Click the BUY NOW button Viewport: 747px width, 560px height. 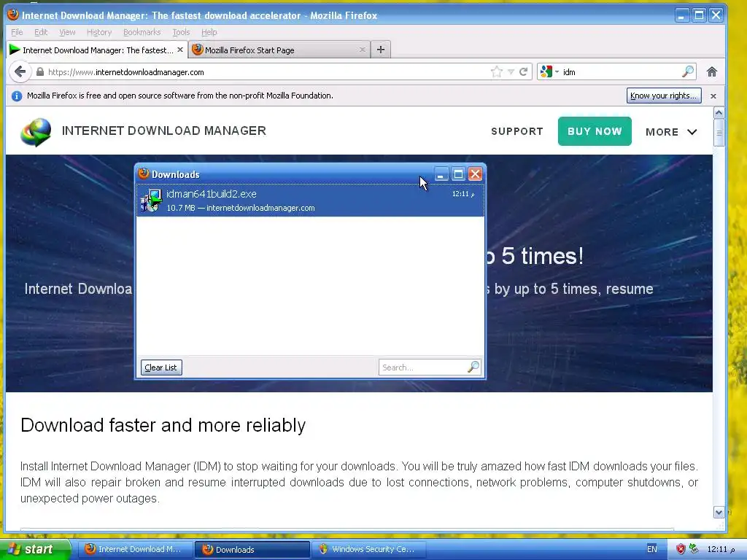595,131
